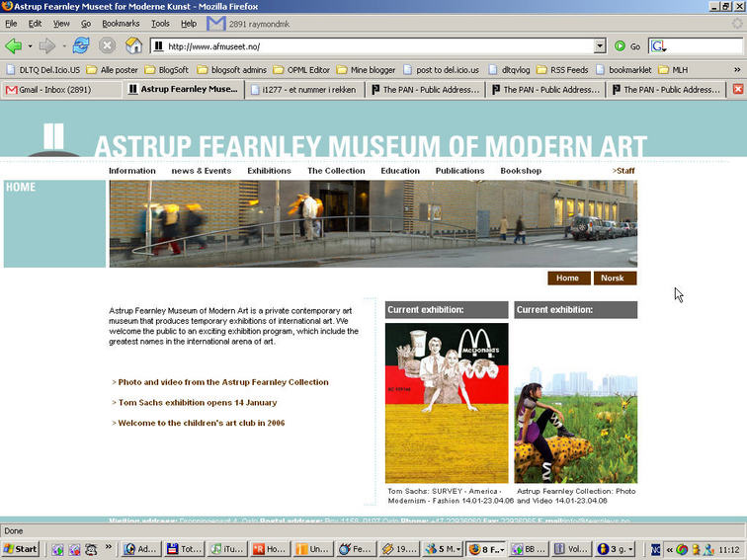Open the Go menu

pos(86,24)
